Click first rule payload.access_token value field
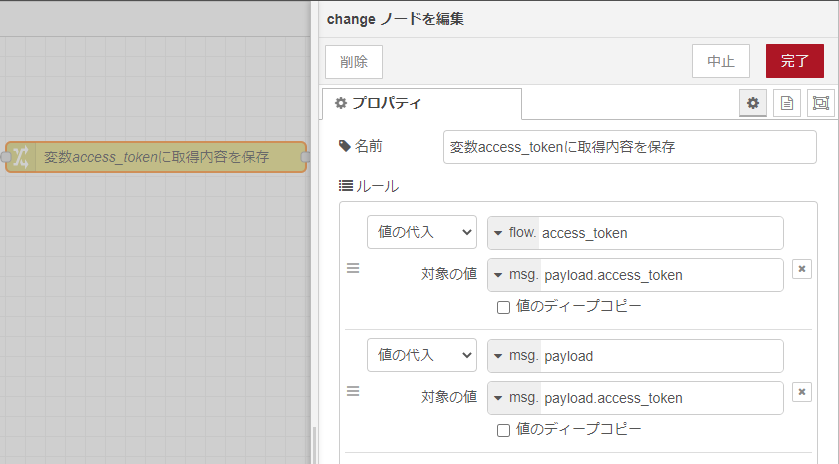Image resolution: width=839 pixels, height=464 pixels. click(661, 275)
